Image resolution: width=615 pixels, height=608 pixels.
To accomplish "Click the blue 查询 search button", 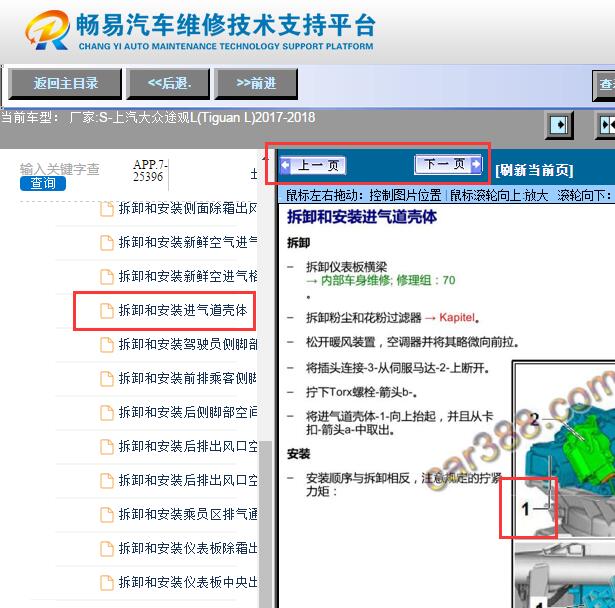I will [43, 183].
